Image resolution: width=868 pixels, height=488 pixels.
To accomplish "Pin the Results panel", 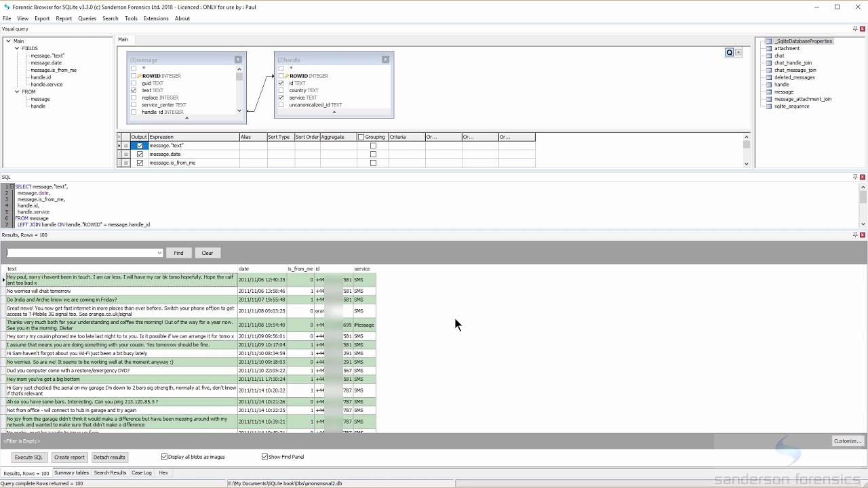I will (x=855, y=235).
